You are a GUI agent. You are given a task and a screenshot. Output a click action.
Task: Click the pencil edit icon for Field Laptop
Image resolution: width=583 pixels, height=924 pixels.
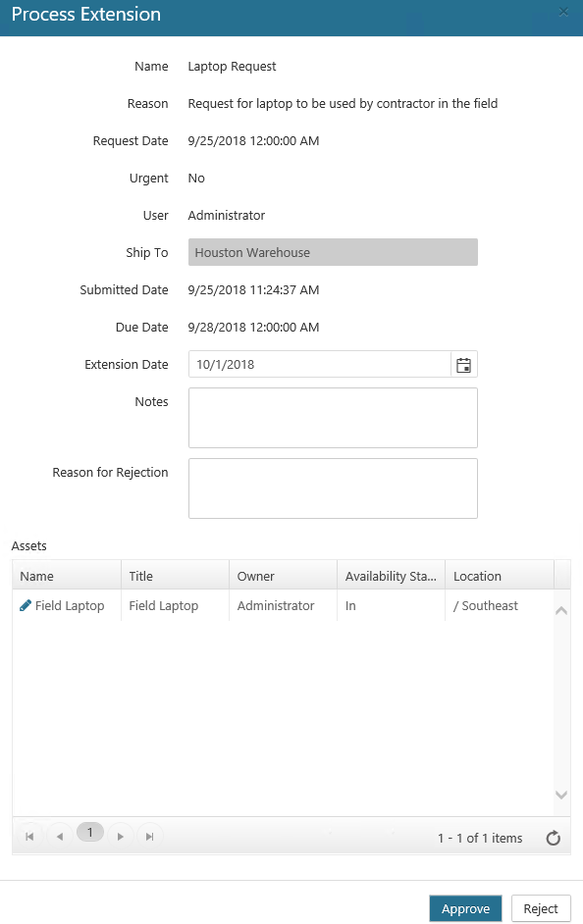[26, 605]
